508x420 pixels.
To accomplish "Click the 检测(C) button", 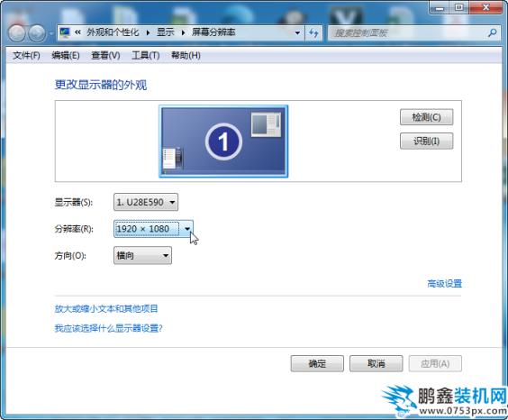I will tap(426, 117).
